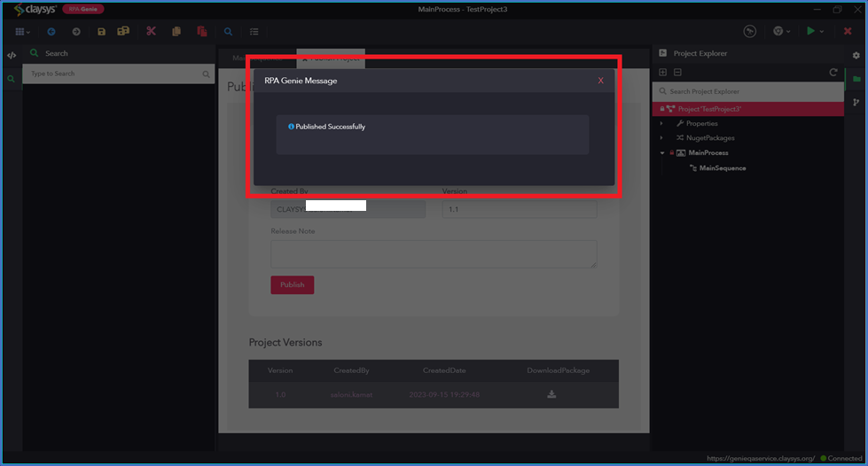Open the Chrome browser dropdown

(x=789, y=32)
